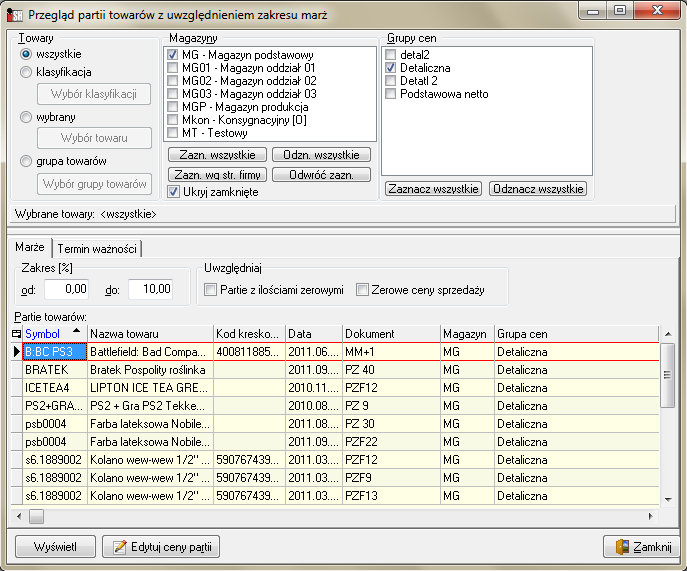Image resolution: width=687 pixels, height=571 pixels.
Task: Enable 'Zerowe ceny sprzedaży' checkbox
Action: (362, 290)
